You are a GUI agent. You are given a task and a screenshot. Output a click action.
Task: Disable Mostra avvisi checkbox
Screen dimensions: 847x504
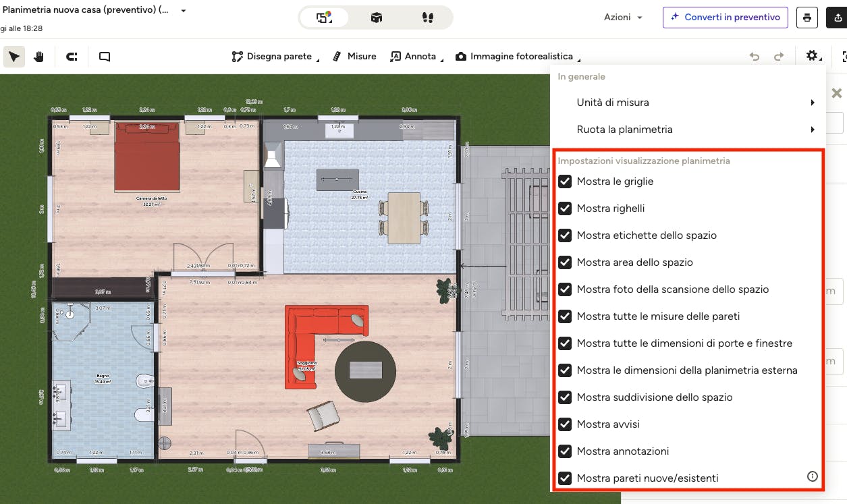click(565, 424)
